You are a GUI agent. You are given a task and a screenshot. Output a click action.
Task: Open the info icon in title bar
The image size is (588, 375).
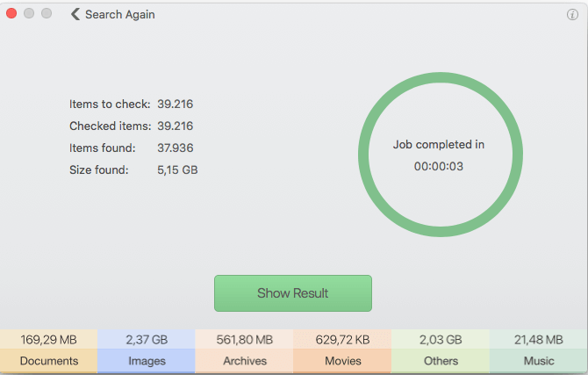(573, 15)
